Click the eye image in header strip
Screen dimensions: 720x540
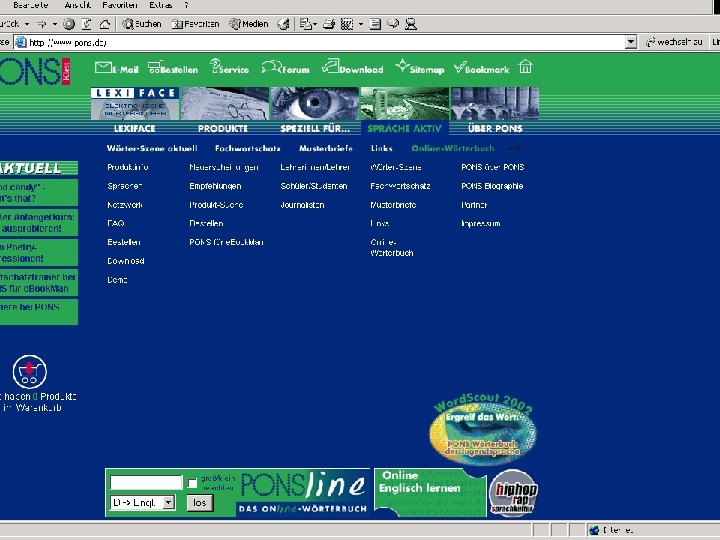[315, 103]
